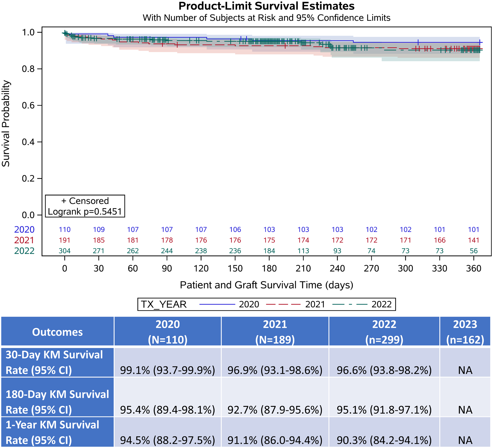Click the blue '2020' at-risk row label
The width and height of the screenshot is (493, 448).
click(24, 230)
